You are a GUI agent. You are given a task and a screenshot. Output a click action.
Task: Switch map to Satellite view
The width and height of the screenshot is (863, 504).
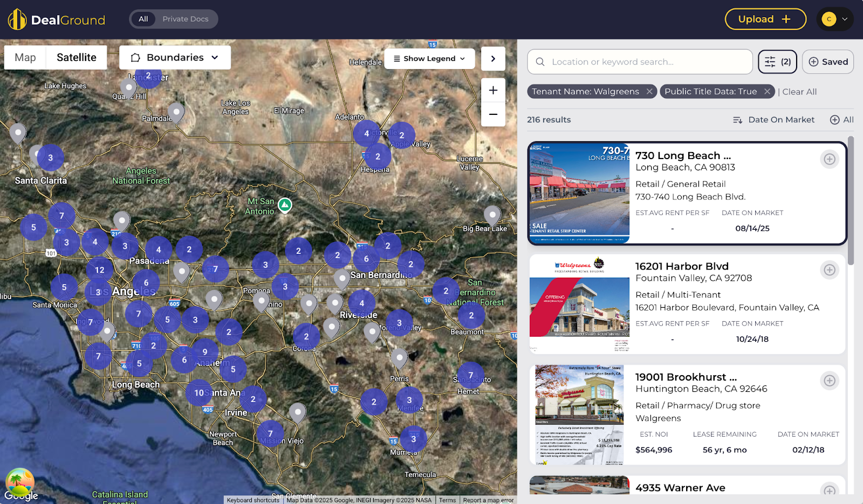click(77, 57)
